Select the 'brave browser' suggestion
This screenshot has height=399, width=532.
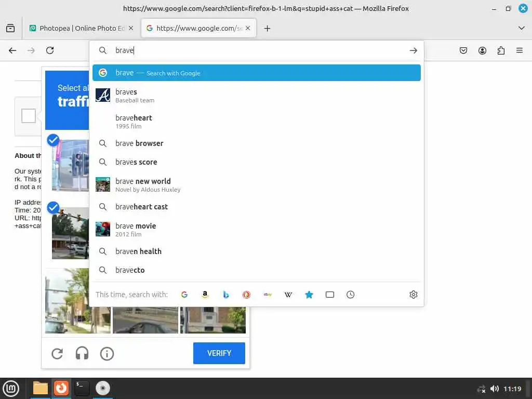click(257, 143)
